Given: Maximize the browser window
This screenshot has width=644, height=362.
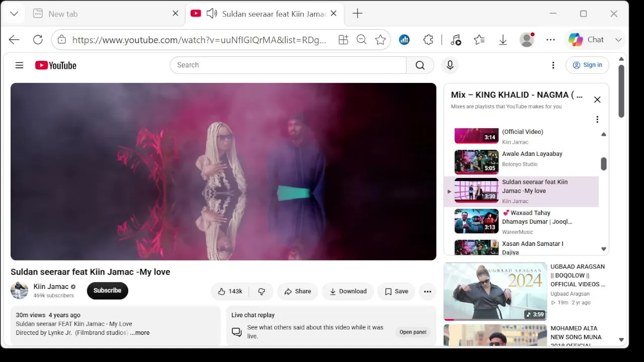Looking at the screenshot, I should [x=583, y=14].
